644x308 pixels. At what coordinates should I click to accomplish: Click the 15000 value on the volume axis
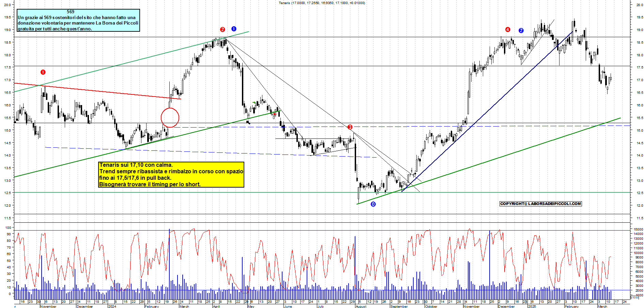pyautogui.click(x=638, y=229)
